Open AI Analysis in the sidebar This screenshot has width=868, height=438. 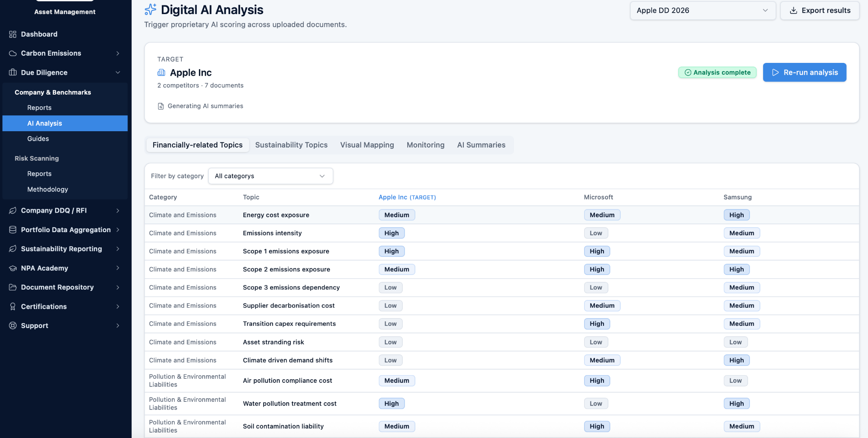(x=65, y=124)
